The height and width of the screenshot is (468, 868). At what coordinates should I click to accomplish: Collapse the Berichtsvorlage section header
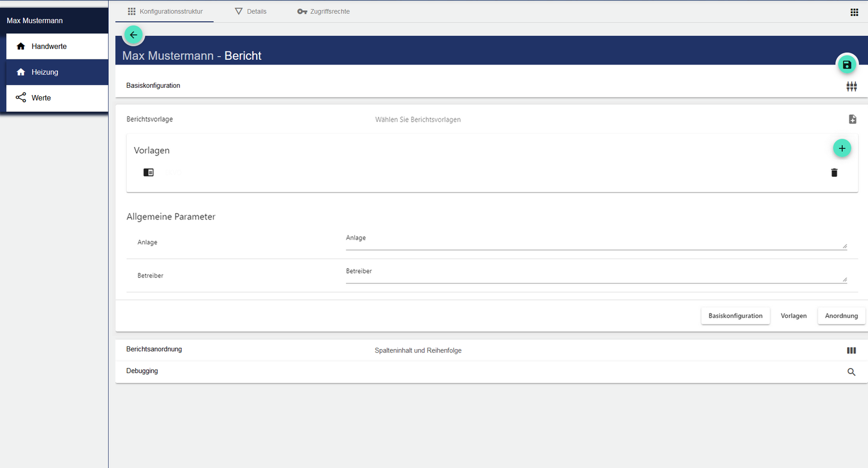(x=419, y=120)
